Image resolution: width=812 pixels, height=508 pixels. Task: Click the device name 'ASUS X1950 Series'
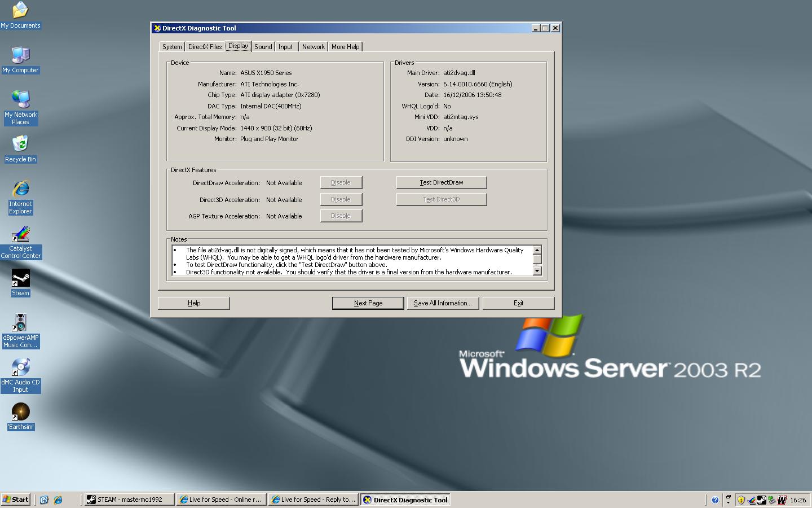pyautogui.click(x=266, y=73)
